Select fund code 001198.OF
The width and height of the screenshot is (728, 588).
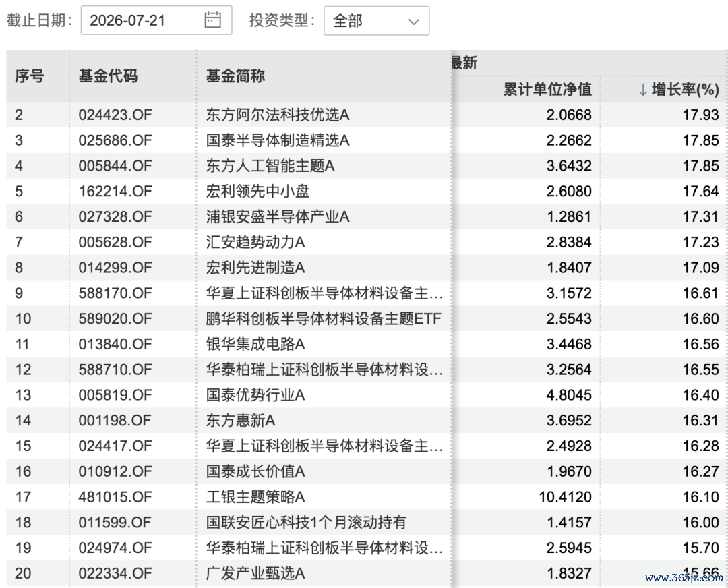click(115, 421)
